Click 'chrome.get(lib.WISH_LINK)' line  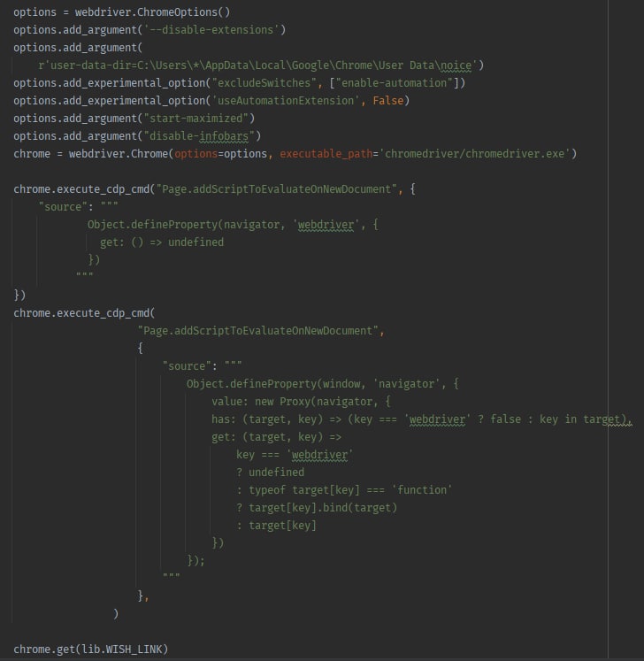(x=90, y=649)
